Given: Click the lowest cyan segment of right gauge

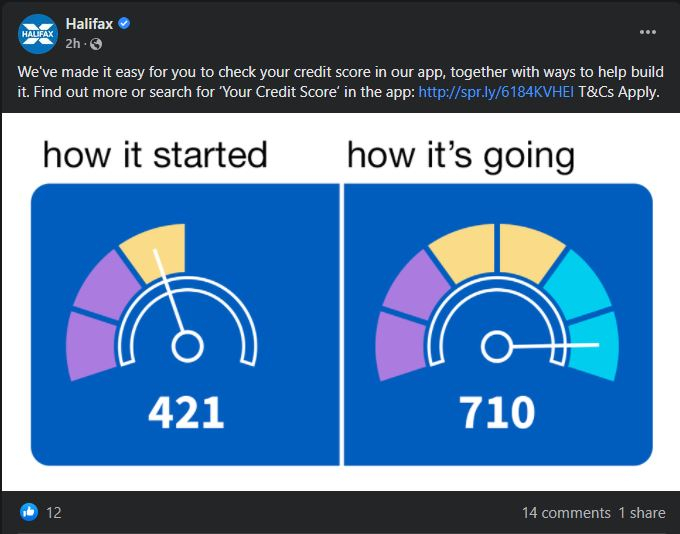Looking at the screenshot, I should 595,347.
